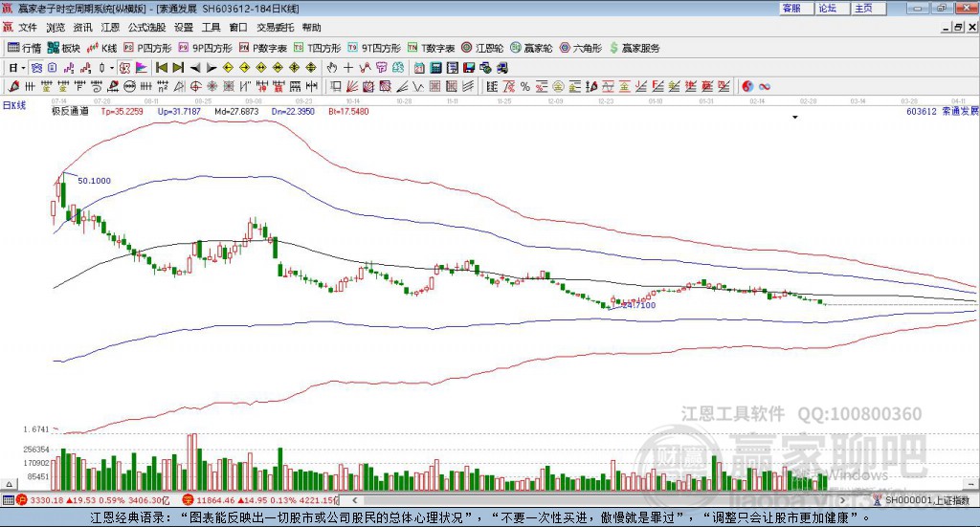
Task: Expand the candlestick style dropdown arrow
Action: tap(112, 68)
